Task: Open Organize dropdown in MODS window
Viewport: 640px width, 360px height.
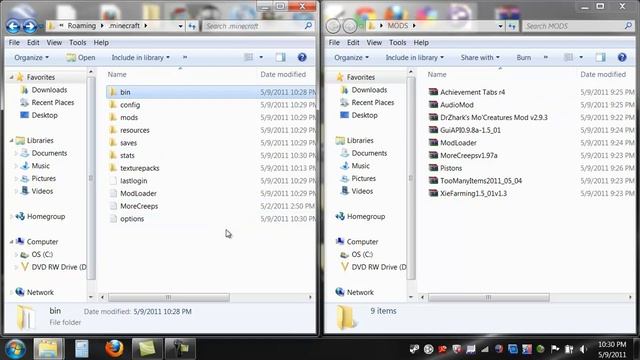Action: tap(351, 58)
